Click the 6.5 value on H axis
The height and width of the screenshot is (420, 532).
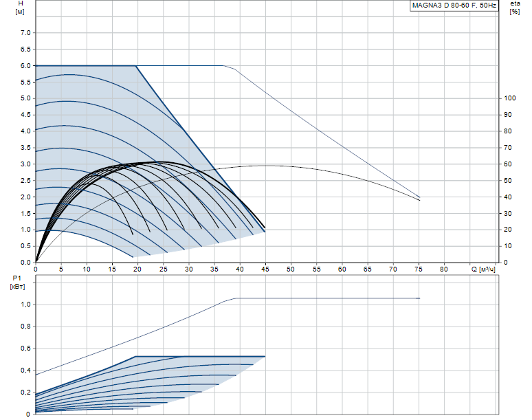coord(25,49)
